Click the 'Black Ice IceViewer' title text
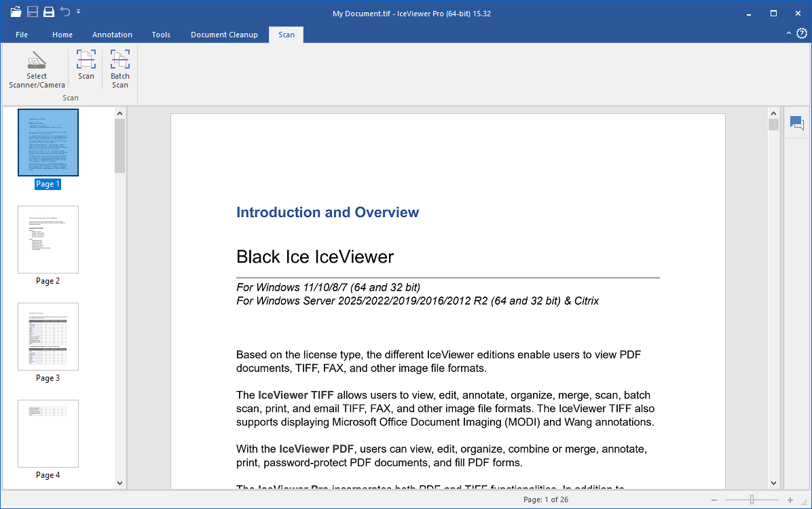Screen dimensions: 812x509 [x=315, y=257]
